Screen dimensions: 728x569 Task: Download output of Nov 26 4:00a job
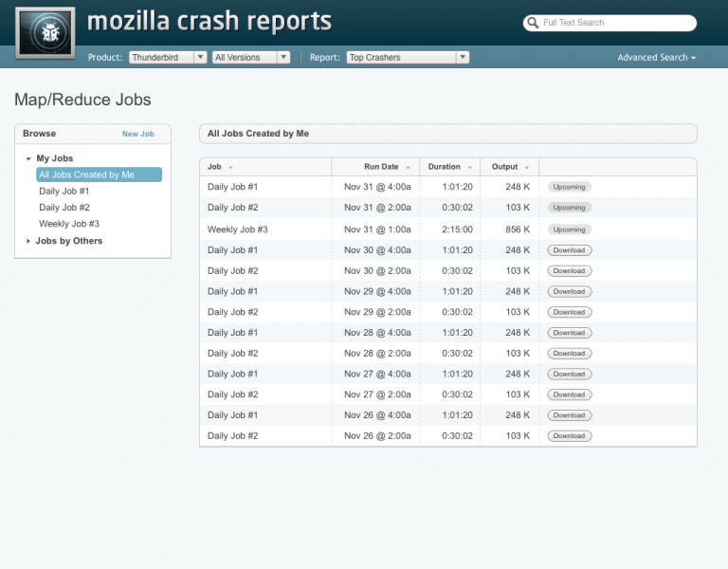pyautogui.click(x=569, y=415)
